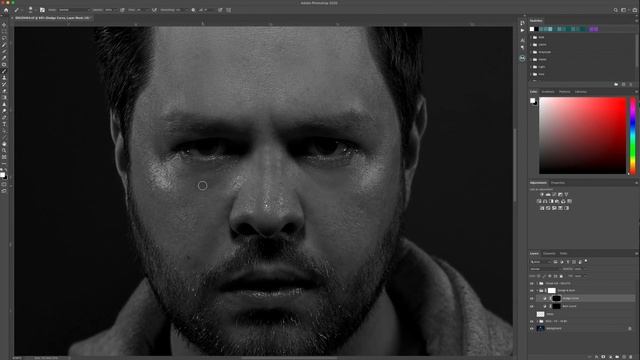Select the Dodge Curve layer mask thumbnail
This screenshot has height=360, width=640.
pos(557,298)
